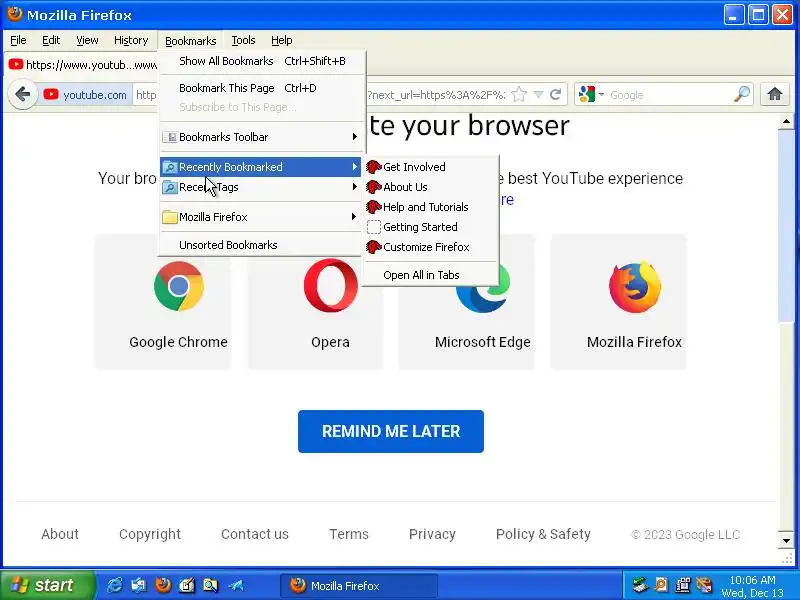This screenshot has height=600, width=800.
Task: Click the Mozilla Firefox browser logo
Action: (635, 287)
